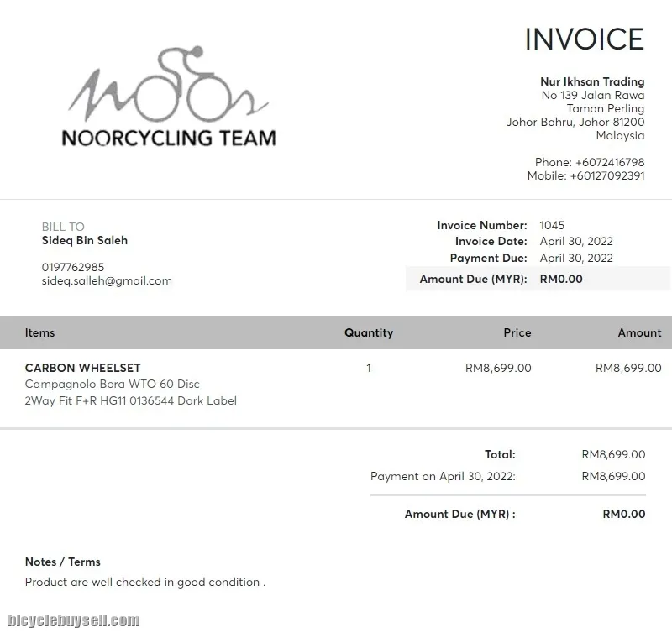Click the bicyclebuysell.com watermark
The image size is (672, 633).
pos(71,621)
